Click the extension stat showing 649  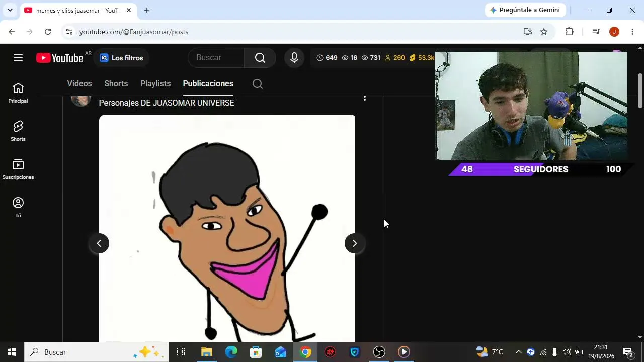tap(327, 58)
